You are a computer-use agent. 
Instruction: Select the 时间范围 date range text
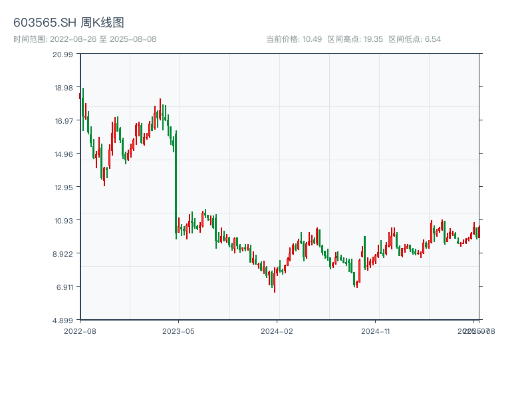coord(84,39)
